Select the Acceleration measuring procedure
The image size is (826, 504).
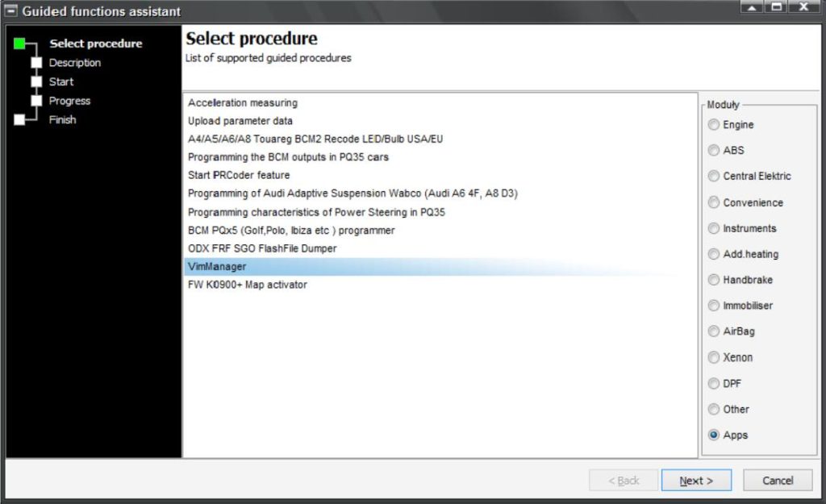(x=242, y=103)
